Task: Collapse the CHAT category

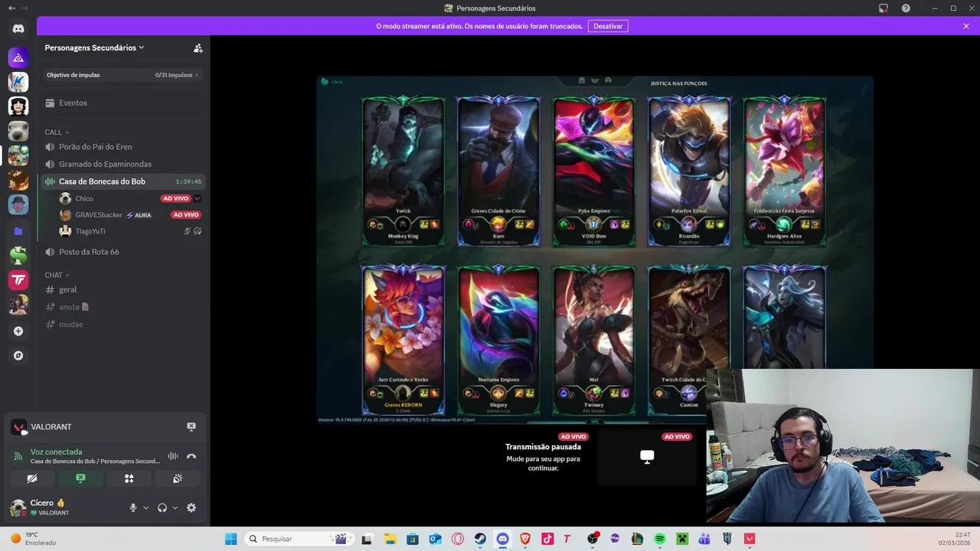Action: (57, 275)
